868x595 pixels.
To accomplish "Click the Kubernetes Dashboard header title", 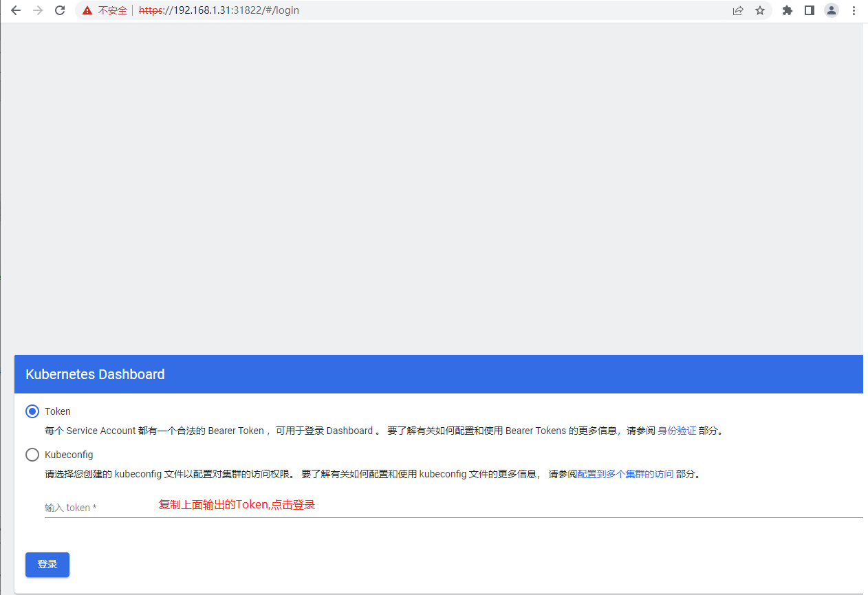I will point(95,374).
